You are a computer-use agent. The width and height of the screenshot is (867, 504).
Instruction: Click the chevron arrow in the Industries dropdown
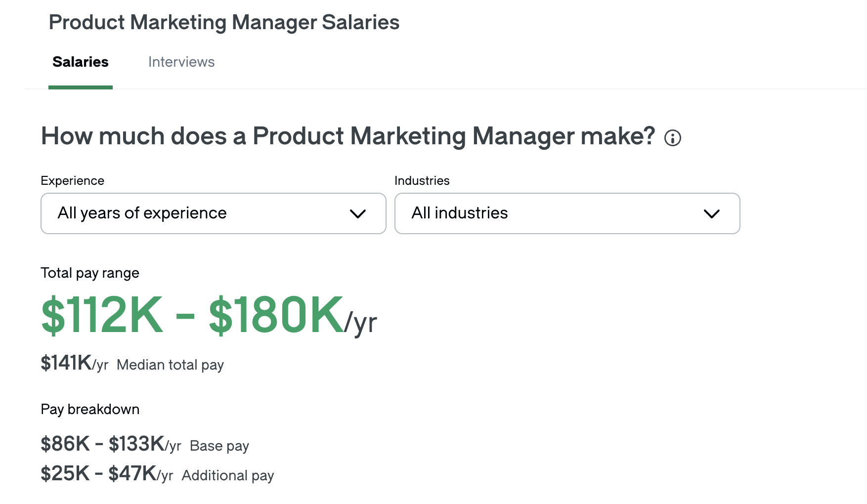tap(711, 213)
